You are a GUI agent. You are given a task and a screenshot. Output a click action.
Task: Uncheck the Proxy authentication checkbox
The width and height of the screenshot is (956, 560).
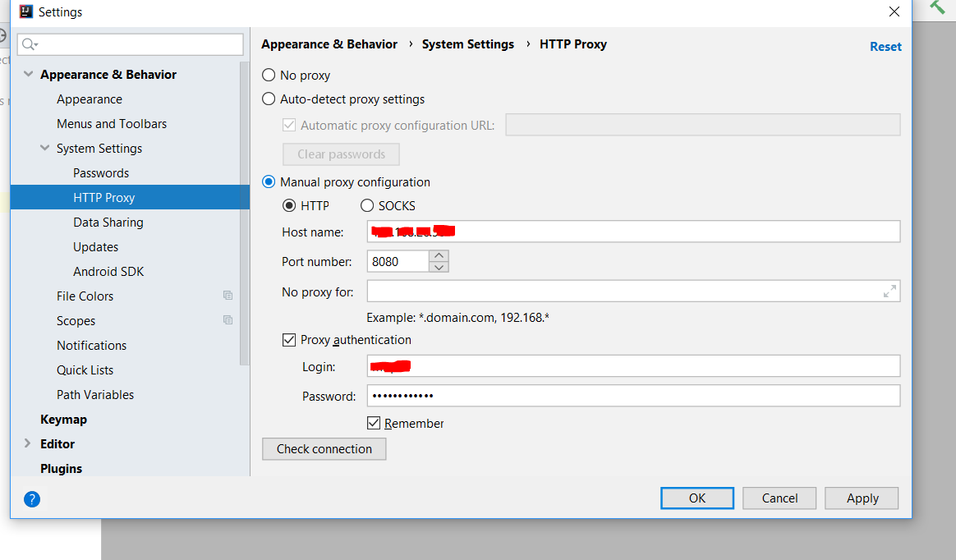pyautogui.click(x=289, y=340)
